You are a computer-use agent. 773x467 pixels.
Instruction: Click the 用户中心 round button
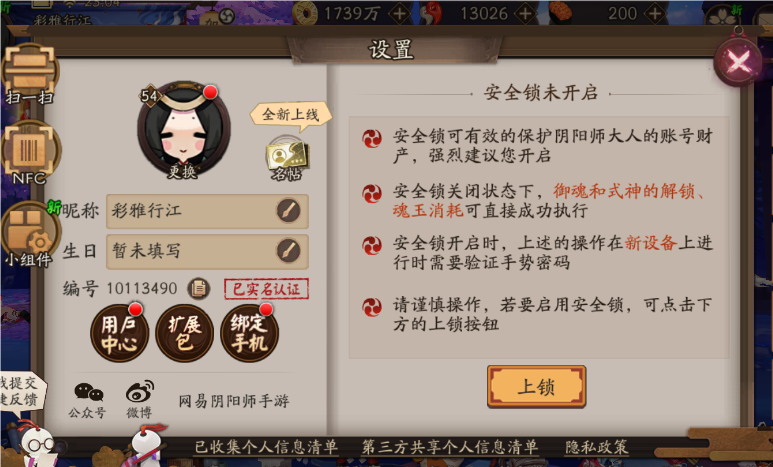pos(119,333)
